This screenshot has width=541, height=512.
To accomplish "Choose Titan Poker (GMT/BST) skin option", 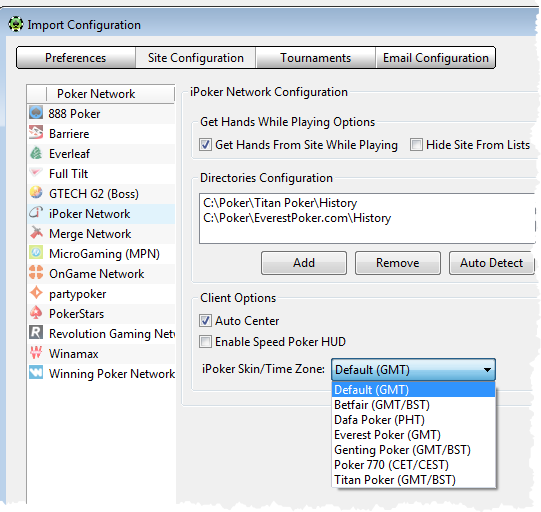I will pyautogui.click(x=413, y=480).
